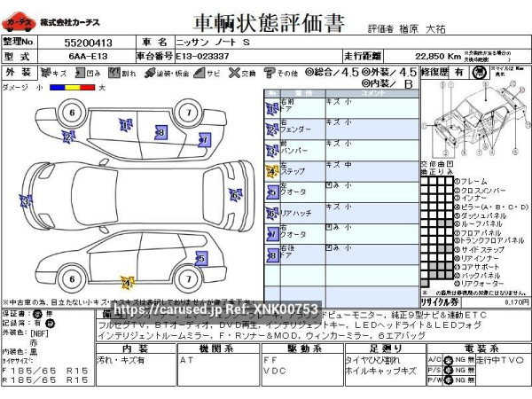
Task: Click row 1 right front door icon in the list
Action: (270, 108)
